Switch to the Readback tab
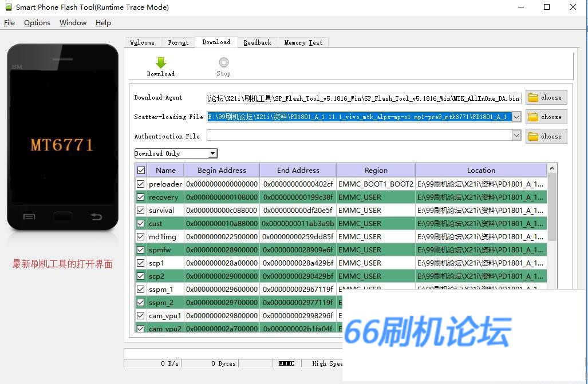This screenshot has width=588, height=384. click(258, 42)
